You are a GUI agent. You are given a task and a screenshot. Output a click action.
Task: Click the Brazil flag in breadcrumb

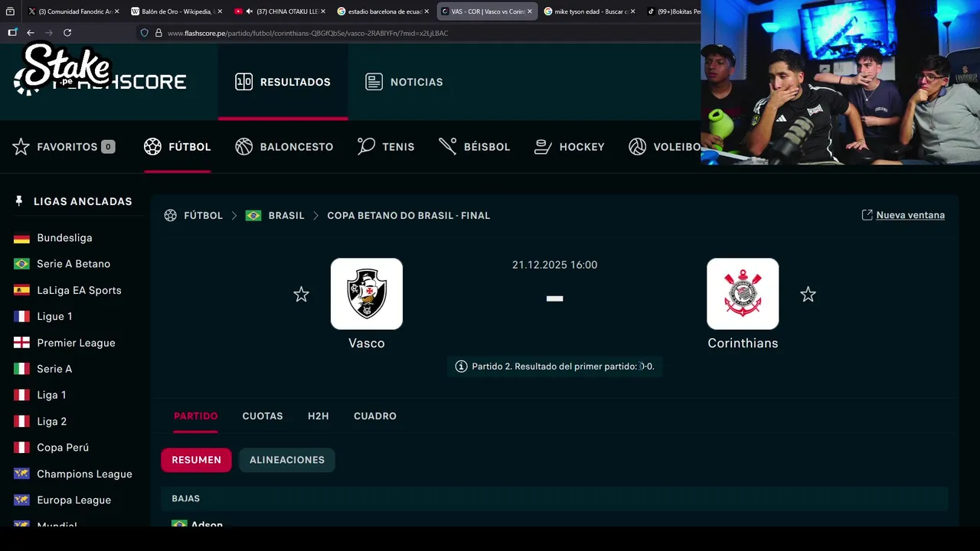pos(253,216)
